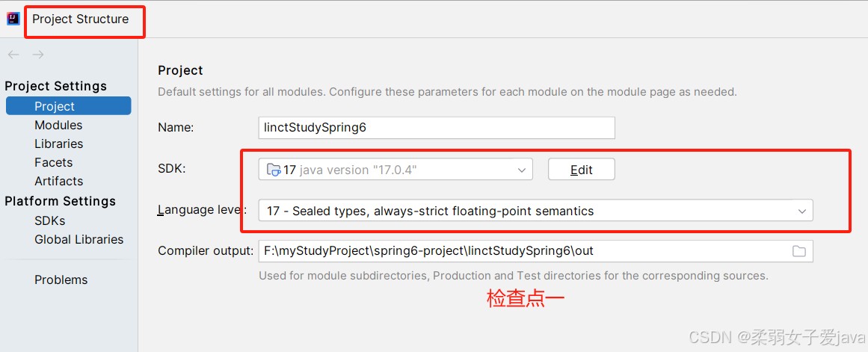Screen dimensions: 868x352
Task: Open Global Libraries settings
Action: coord(79,240)
